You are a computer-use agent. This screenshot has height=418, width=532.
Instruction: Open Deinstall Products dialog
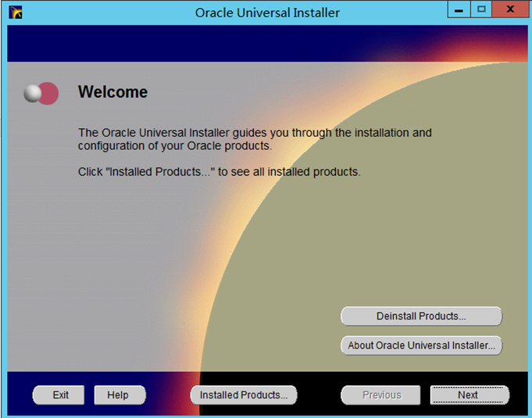point(421,316)
